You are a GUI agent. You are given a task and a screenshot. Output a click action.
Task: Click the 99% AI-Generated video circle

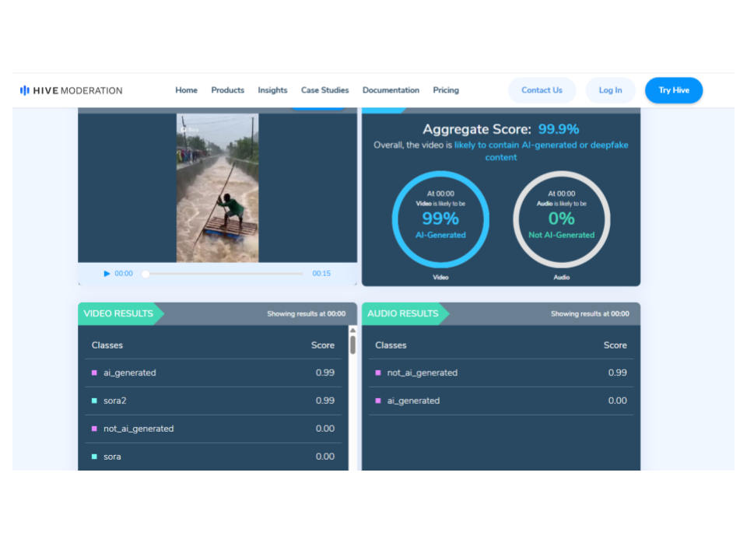point(440,219)
